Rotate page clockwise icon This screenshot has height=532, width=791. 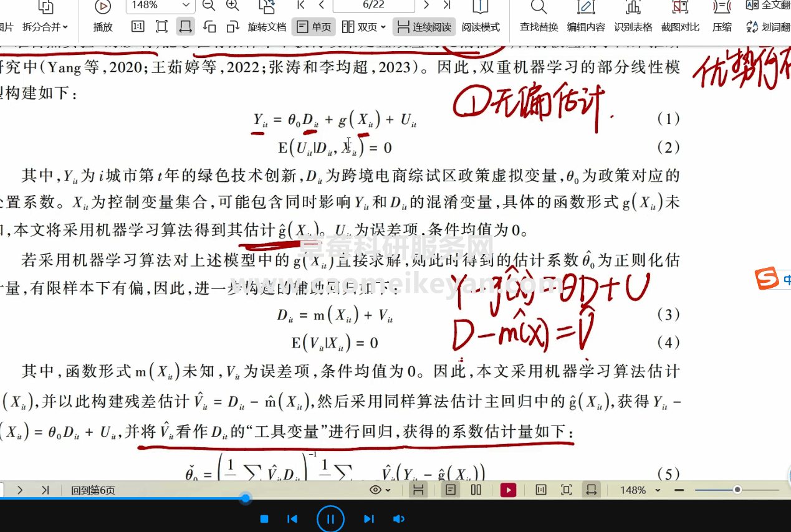[x=233, y=27]
